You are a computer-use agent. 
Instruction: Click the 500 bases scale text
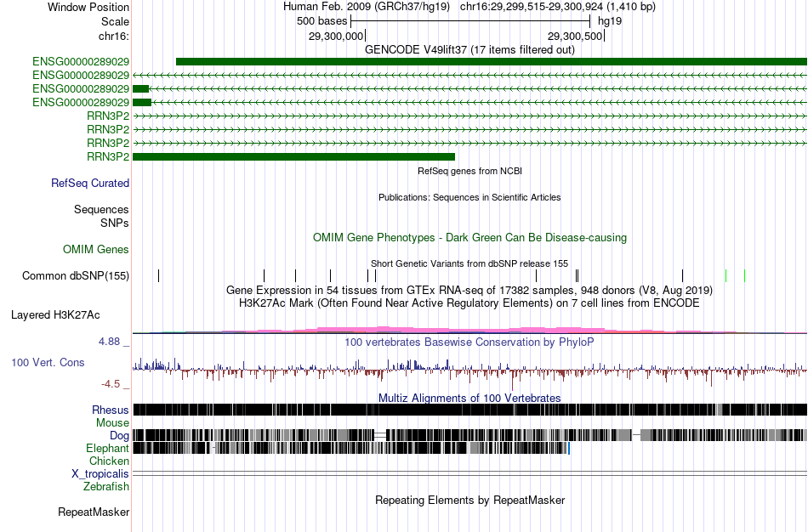click(x=321, y=21)
